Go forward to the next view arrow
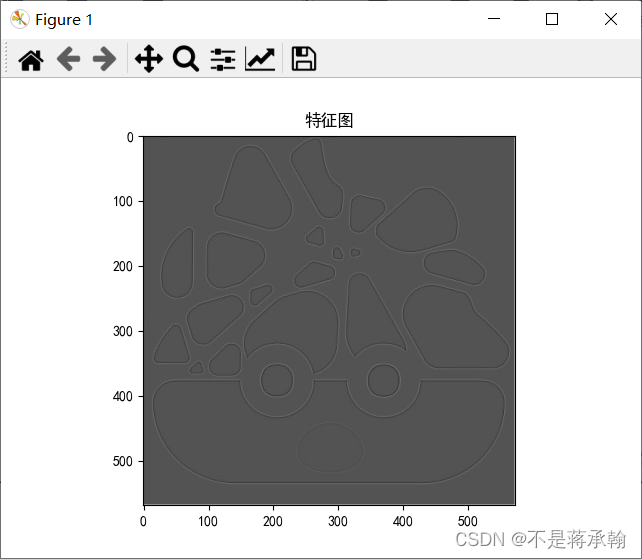The height and width of the screenshot is (559, 642). point(104,59)
